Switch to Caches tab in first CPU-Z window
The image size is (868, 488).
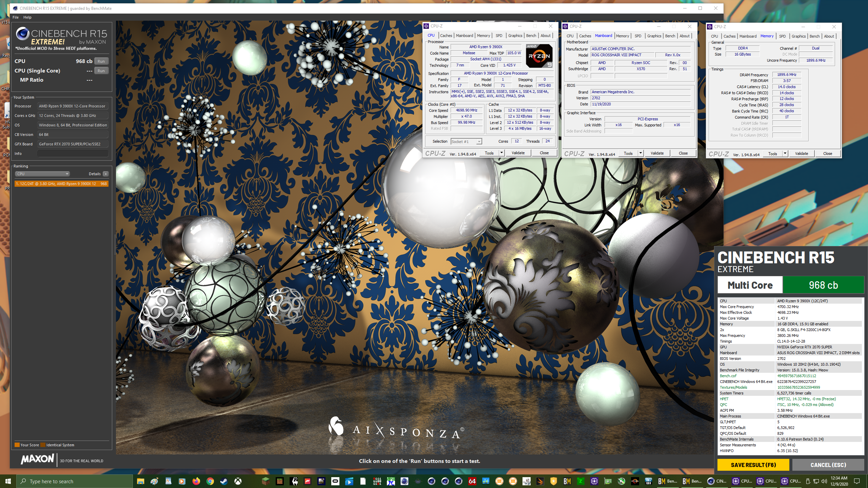tap(446, 36)
